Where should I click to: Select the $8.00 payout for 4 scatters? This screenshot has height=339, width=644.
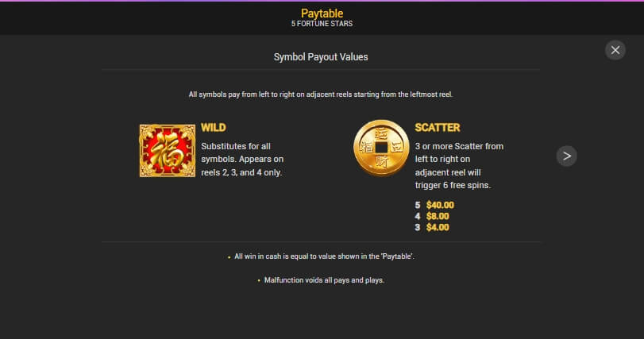pos(438,216)
